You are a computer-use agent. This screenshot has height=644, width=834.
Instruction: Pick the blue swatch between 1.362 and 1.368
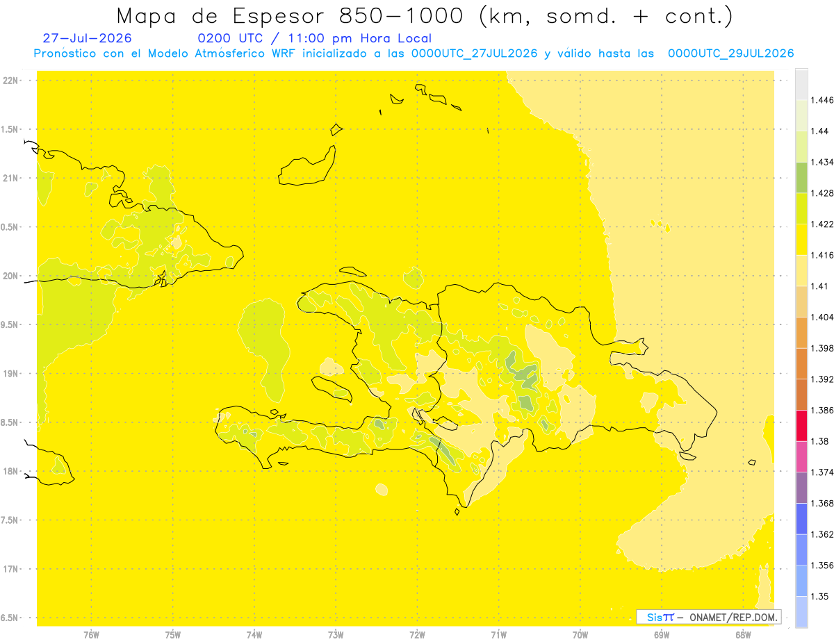tap(801, 518)
